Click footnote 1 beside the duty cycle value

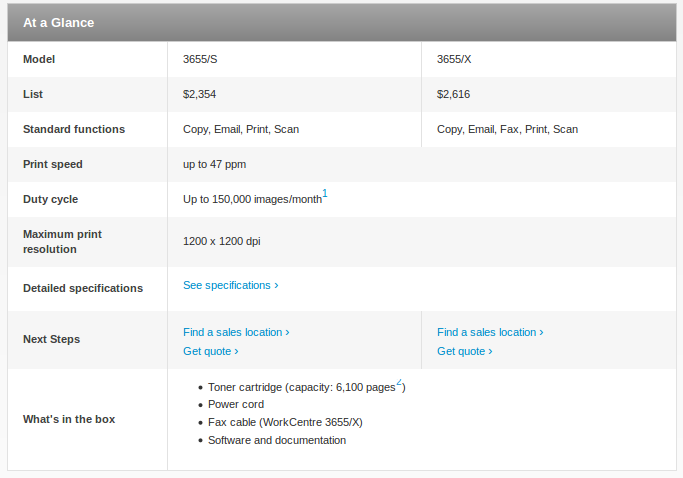pos(325,194)
